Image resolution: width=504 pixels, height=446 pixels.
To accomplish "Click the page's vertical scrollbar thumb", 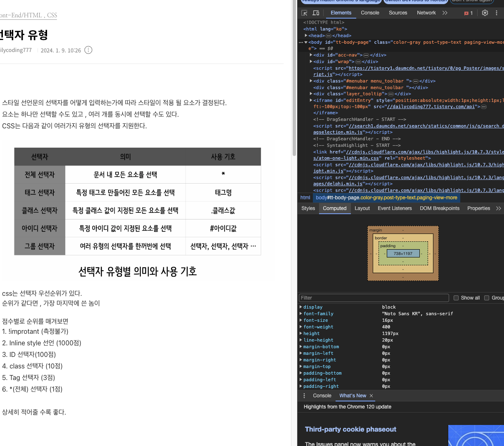I will pos(294,78).
